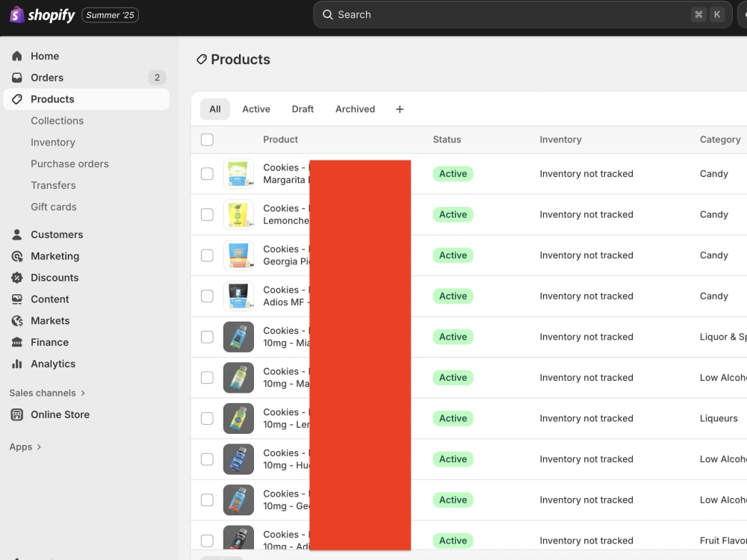Open the Georgia product thumbnail
747x560 pixels.
point(238,255)
